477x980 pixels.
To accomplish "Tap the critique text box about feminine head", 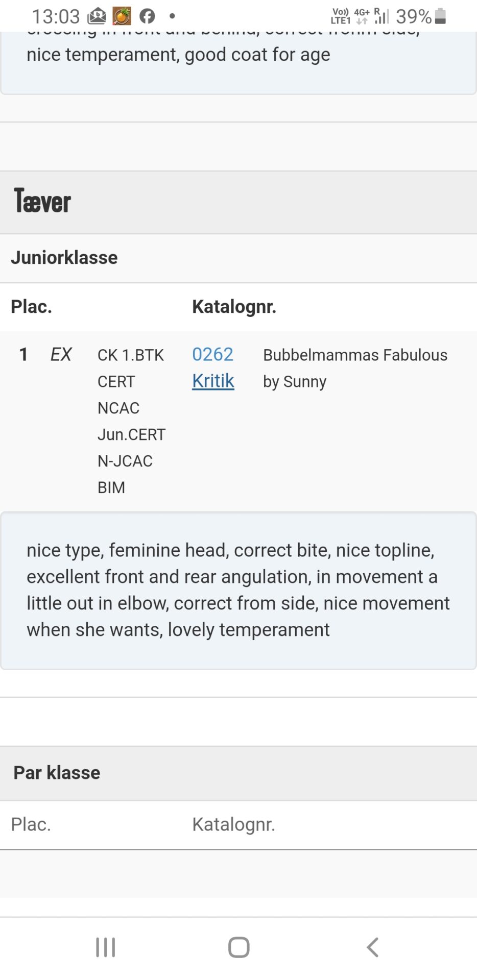I will point(238,591).
